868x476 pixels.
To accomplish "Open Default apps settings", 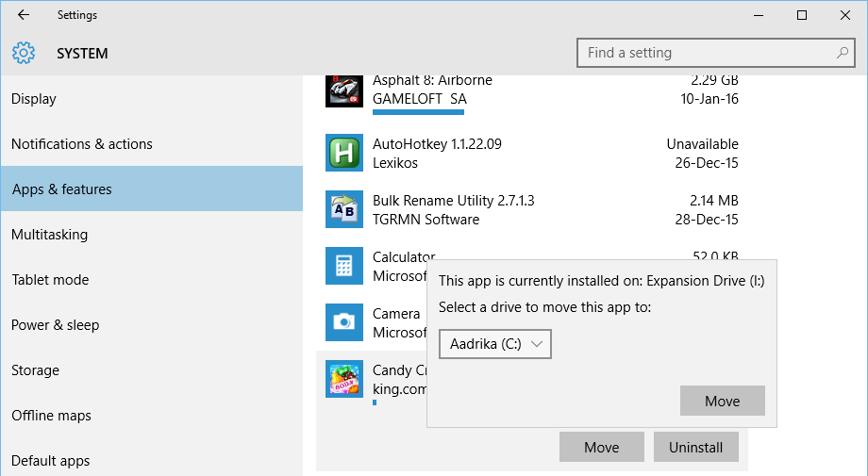I will pyautogui.click(x=151, y=461).
